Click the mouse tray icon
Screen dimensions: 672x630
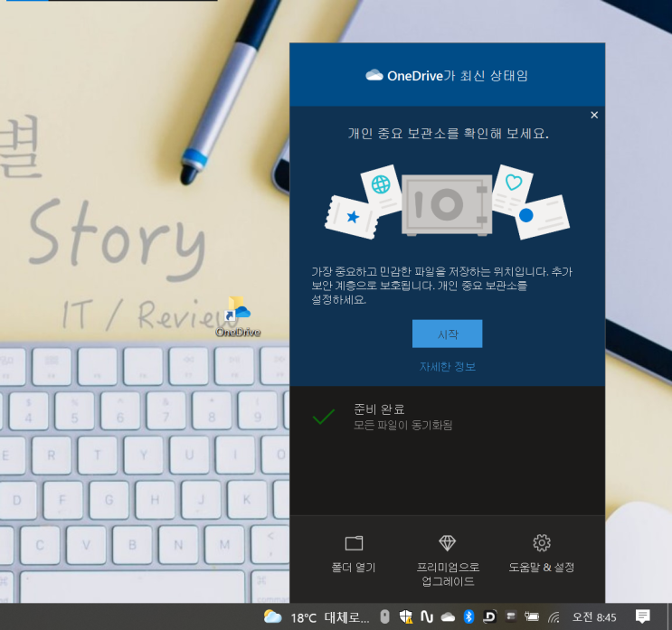385,616
